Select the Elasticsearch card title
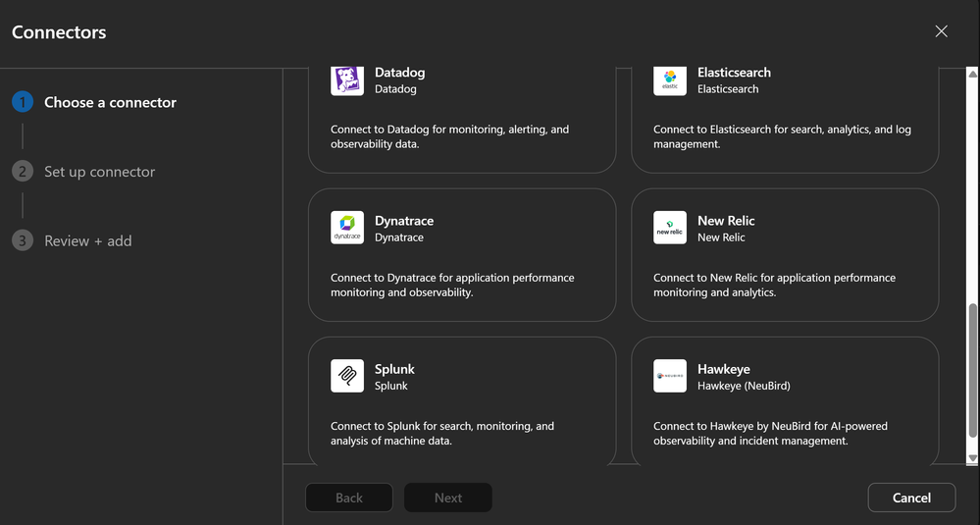This screenshot has width=980, height=525. pyautogui.click(x=734, y=73)
